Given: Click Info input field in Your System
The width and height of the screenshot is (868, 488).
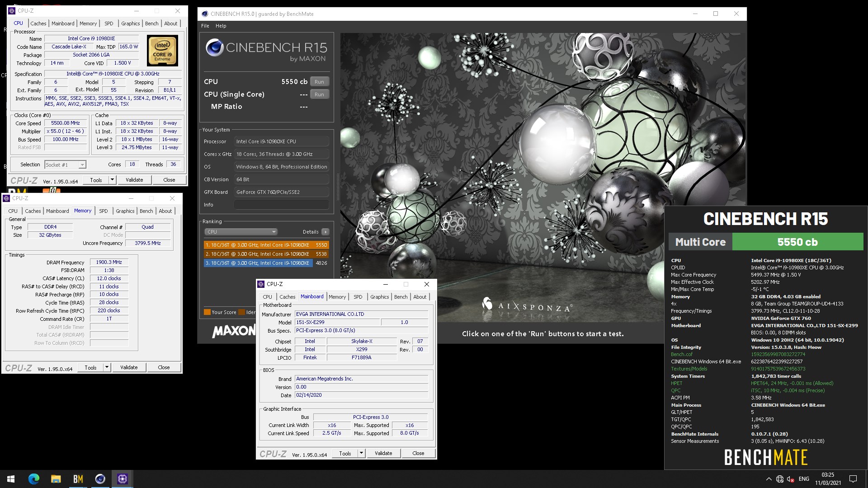Looking at the screenshot, I should 281,205.
